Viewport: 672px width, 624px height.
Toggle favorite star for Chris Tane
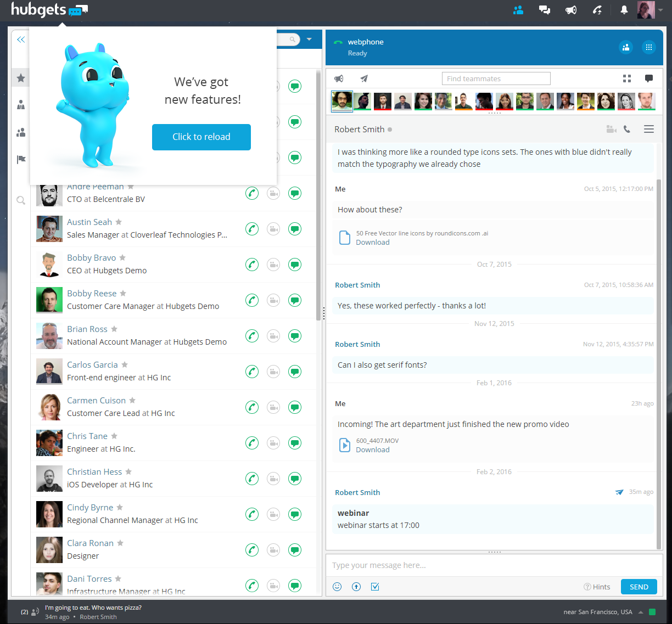114,436
